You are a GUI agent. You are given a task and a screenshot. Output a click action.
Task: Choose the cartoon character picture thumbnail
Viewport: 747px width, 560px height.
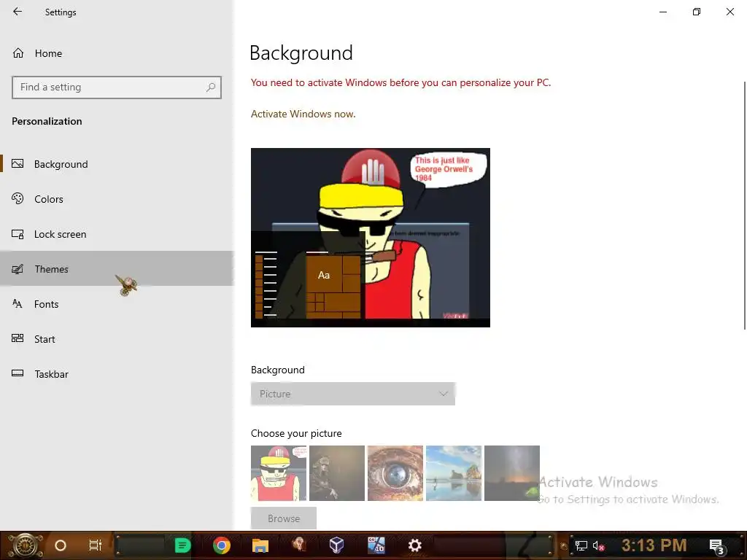pyautogui.click(x=279, y=472)
